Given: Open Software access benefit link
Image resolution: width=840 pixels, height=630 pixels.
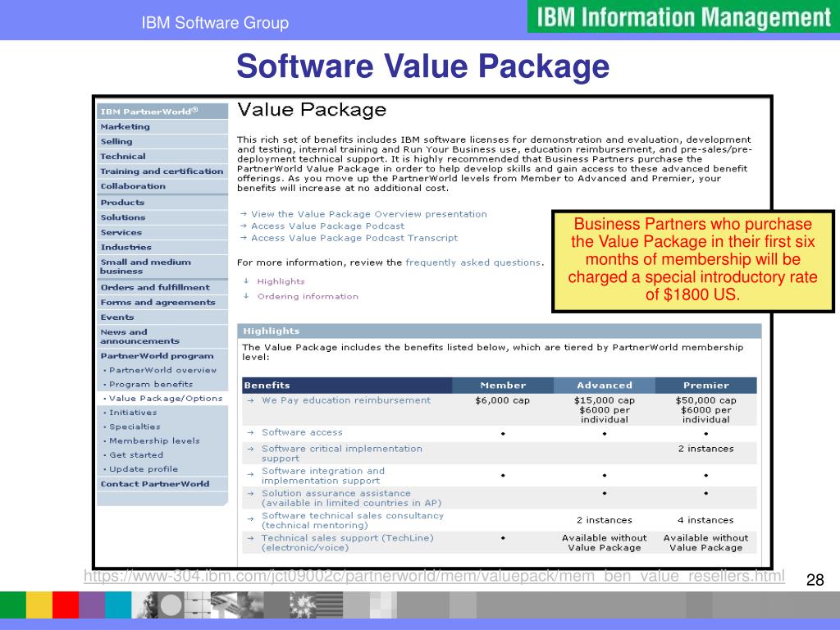Looking at the screenshot, I should (302, 432).
